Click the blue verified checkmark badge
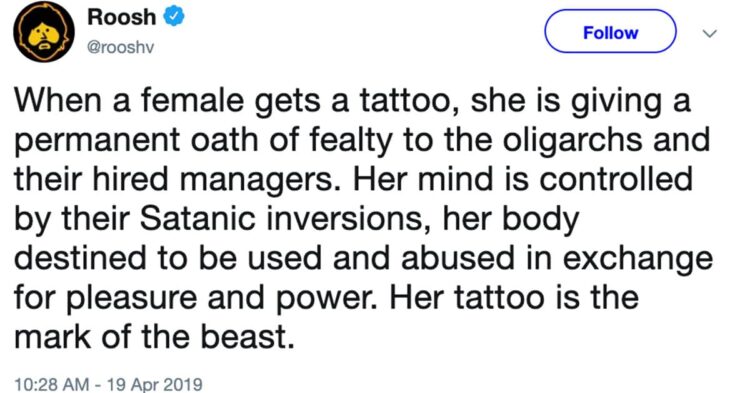 (x=174, y=17)
